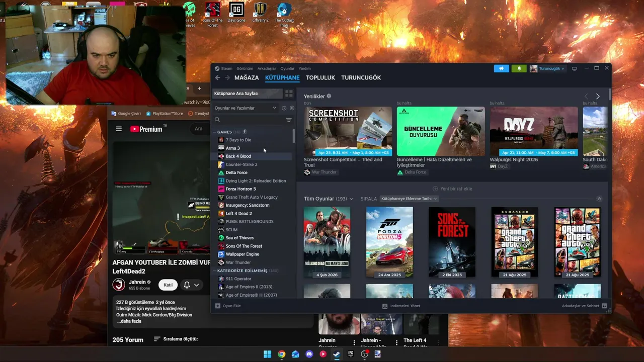Screen dimensions: 644x362
Task: Open Steam announcements megaphone button
Action: tap(501, 68)
